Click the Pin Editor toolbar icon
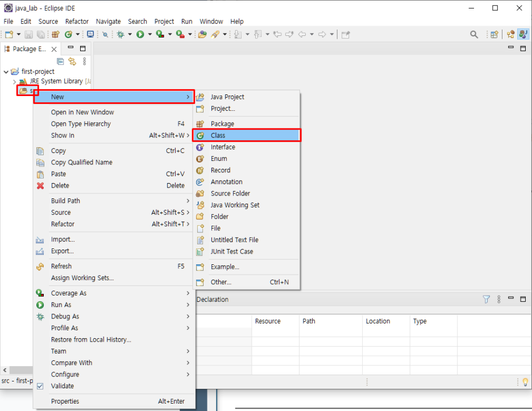Image resolution: width=532 pixels, height=411 pixels. pyautogui.click(x=346, y=34)
